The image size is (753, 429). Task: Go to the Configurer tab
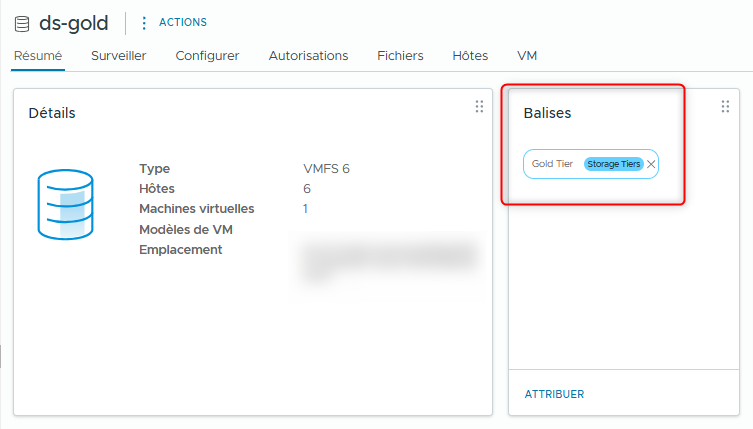pyautogui.click(x=207, y=56)
